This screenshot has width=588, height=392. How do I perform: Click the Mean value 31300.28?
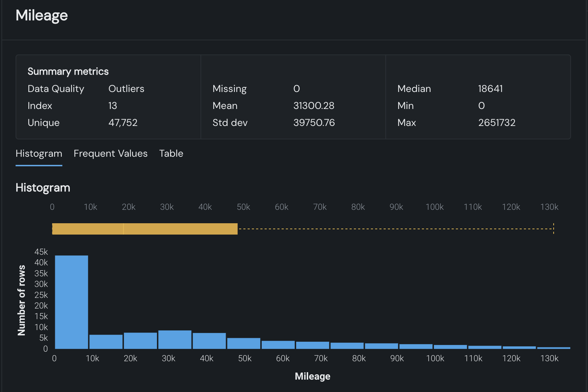point(314,105)
